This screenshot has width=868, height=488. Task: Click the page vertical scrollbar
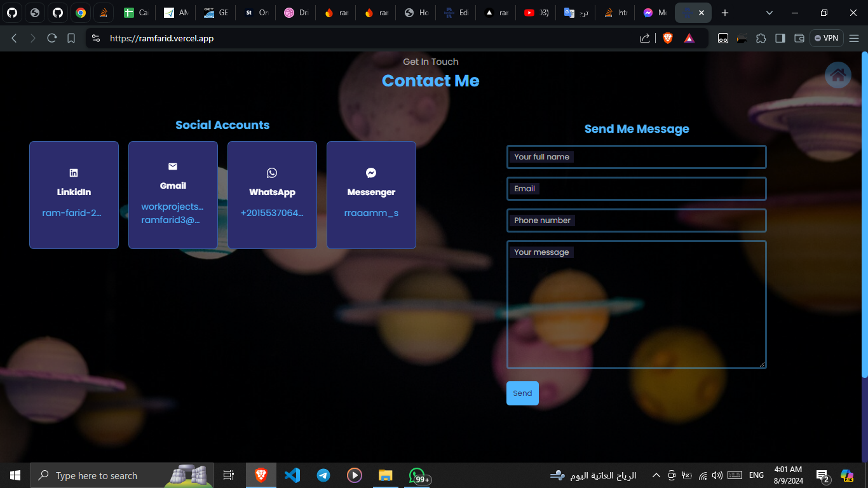[x=864, y=216]
